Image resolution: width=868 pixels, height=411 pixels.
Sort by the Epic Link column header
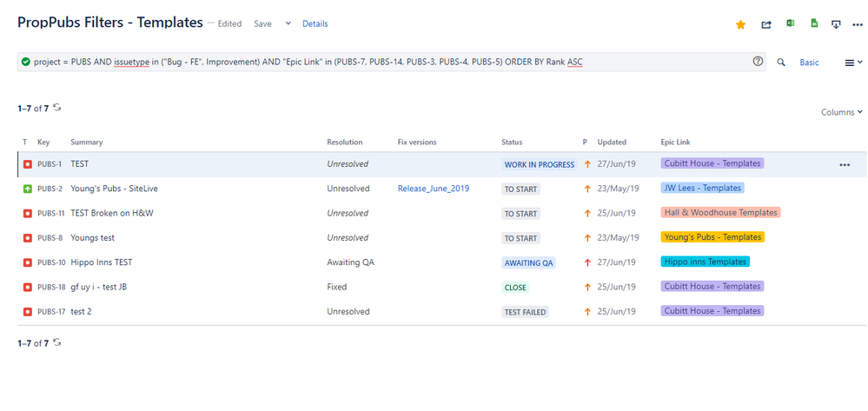(675, 143)
